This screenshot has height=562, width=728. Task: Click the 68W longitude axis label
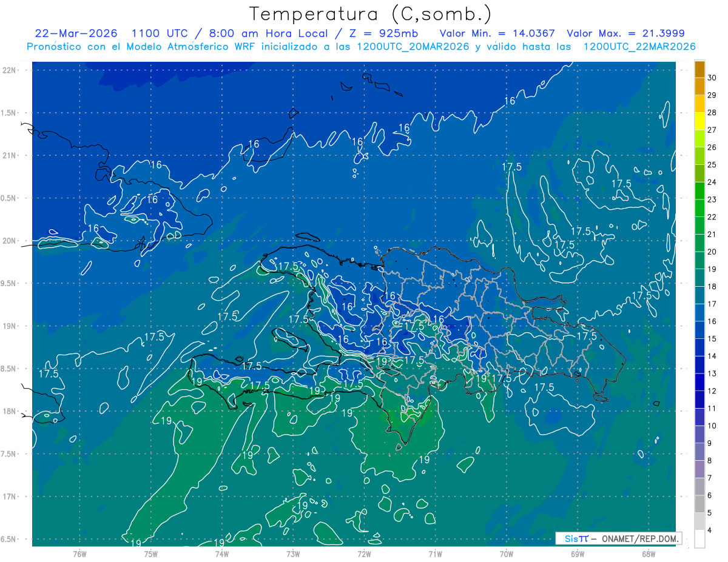pyautogui.click(x=648, y=554)
